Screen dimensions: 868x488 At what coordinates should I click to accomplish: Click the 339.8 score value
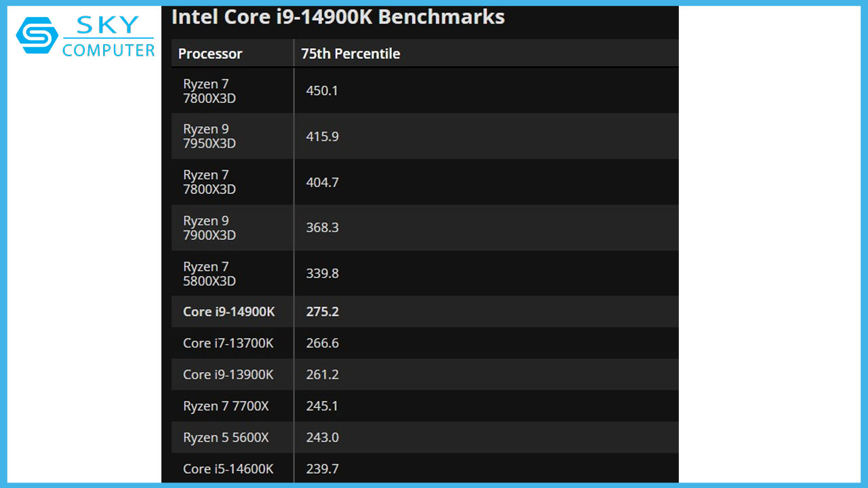point(322,274)
